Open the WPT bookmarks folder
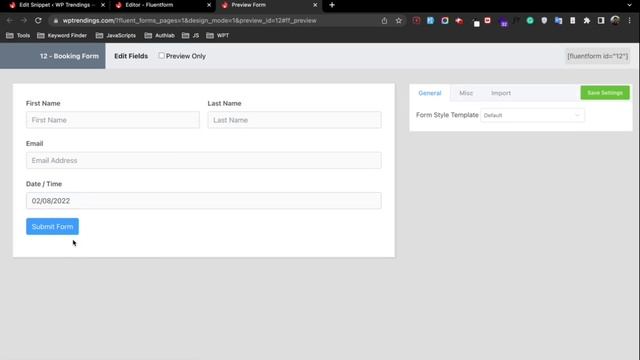The height and width of the screenshot is (360, 640). point(218,36)
